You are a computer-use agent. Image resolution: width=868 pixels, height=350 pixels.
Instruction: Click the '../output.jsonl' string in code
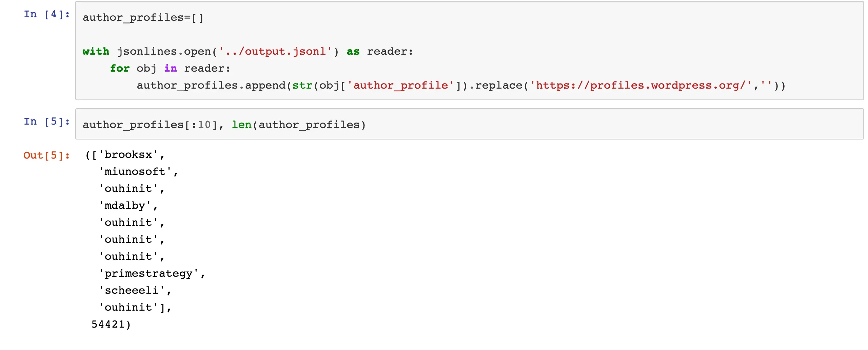click(x=275, y=52)
